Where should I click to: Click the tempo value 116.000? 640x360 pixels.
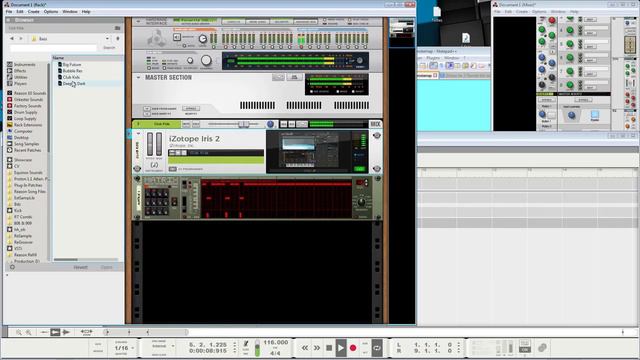(x=276, y=342)
